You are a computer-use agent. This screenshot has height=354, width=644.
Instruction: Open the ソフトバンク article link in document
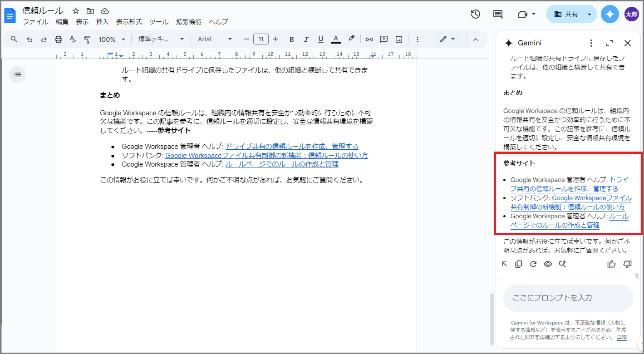click(x=266, y=155)
